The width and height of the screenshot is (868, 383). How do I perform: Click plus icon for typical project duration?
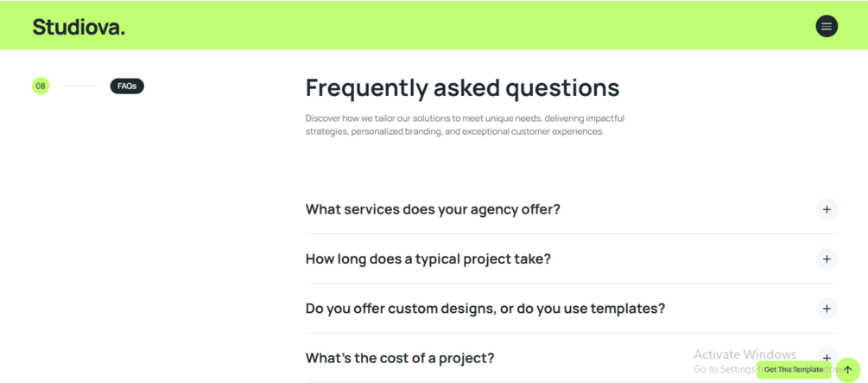(827, 259)
